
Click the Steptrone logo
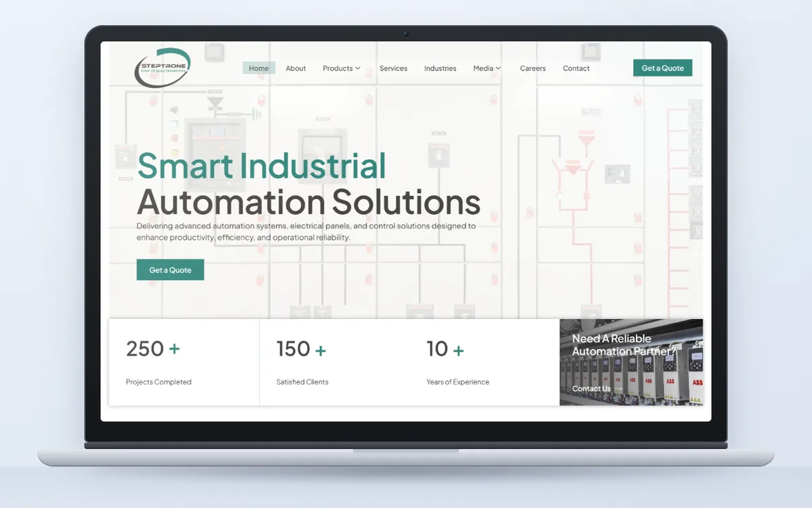coord(162,67)
